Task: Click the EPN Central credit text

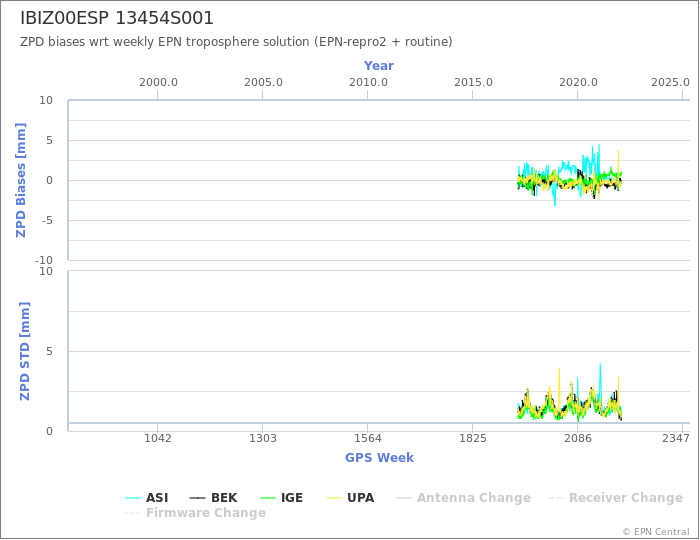Action: pos(656,532)
